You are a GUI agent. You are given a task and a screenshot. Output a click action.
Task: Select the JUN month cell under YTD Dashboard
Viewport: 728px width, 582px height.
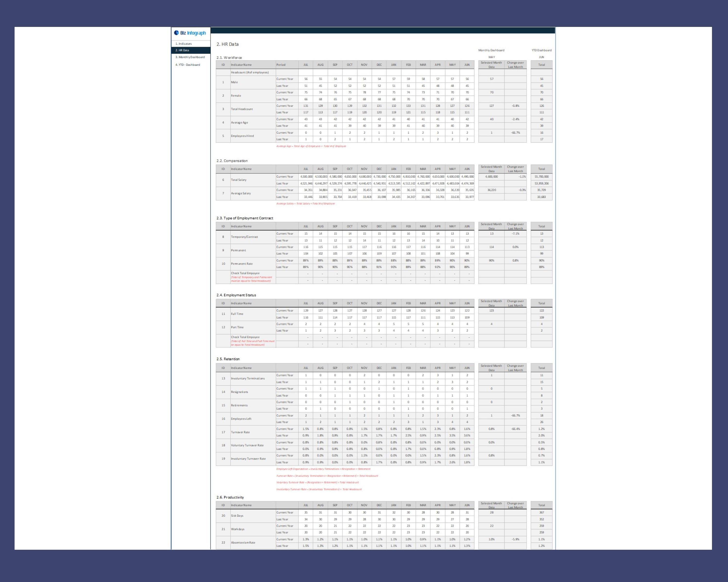click(x=541, y=57)
